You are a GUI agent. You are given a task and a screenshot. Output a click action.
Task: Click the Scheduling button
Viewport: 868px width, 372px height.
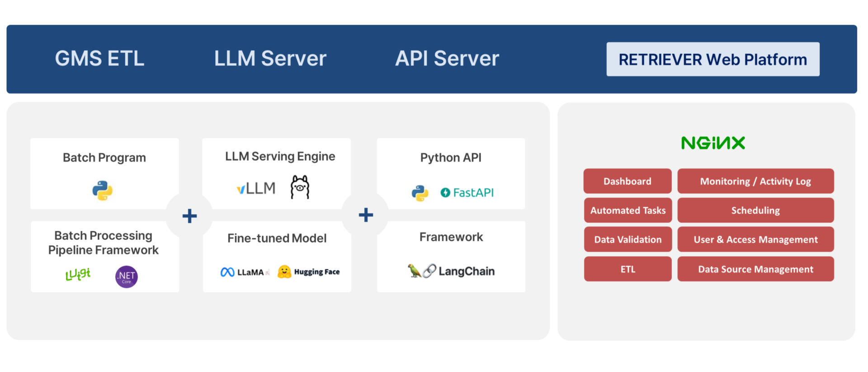click(755, 210)
